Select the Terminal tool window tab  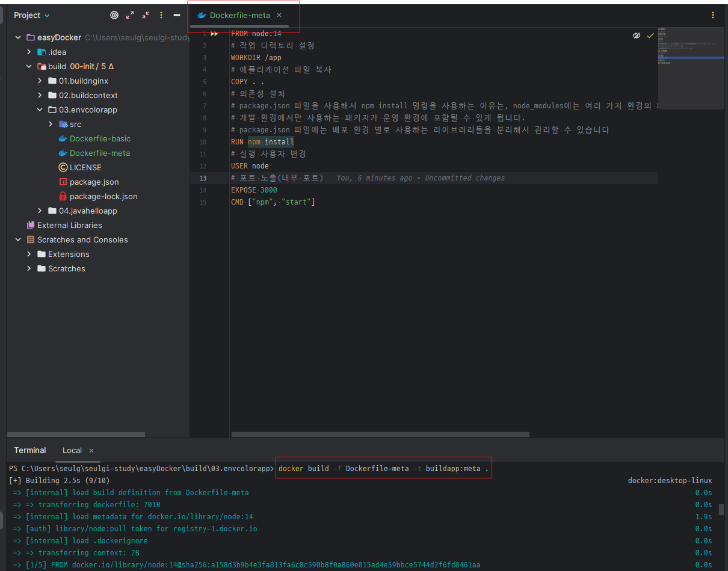point(30,450)
